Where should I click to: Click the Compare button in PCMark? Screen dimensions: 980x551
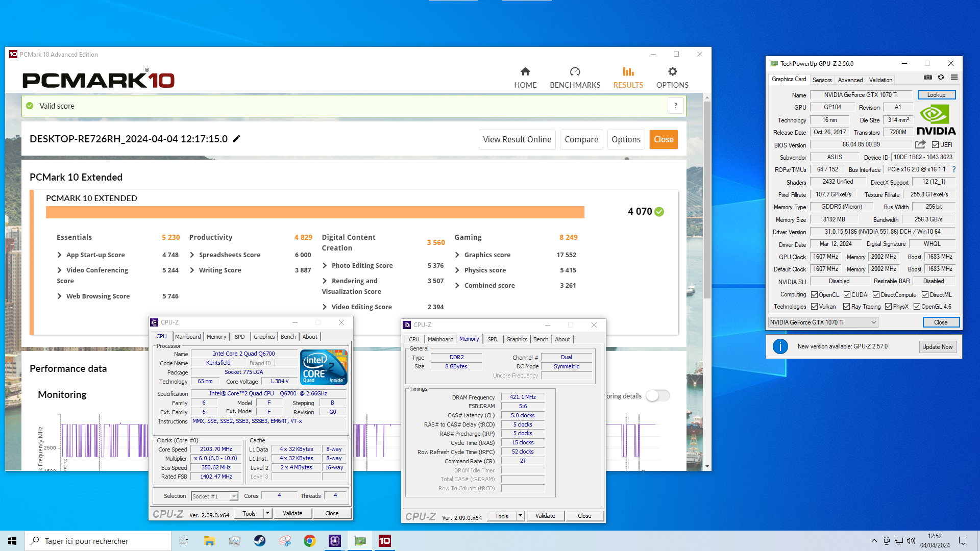click(581, 139)
